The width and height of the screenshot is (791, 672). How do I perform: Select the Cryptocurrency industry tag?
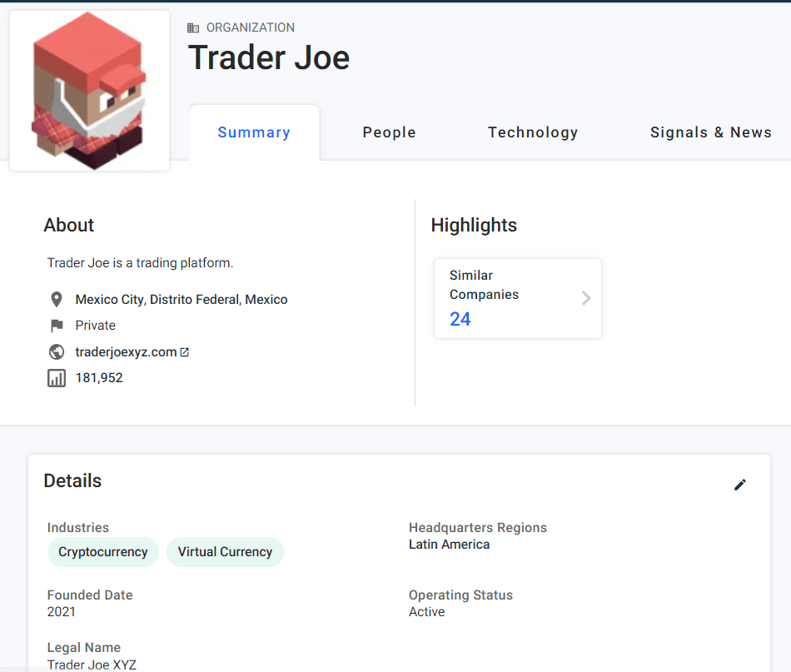[x=103, y=552]
